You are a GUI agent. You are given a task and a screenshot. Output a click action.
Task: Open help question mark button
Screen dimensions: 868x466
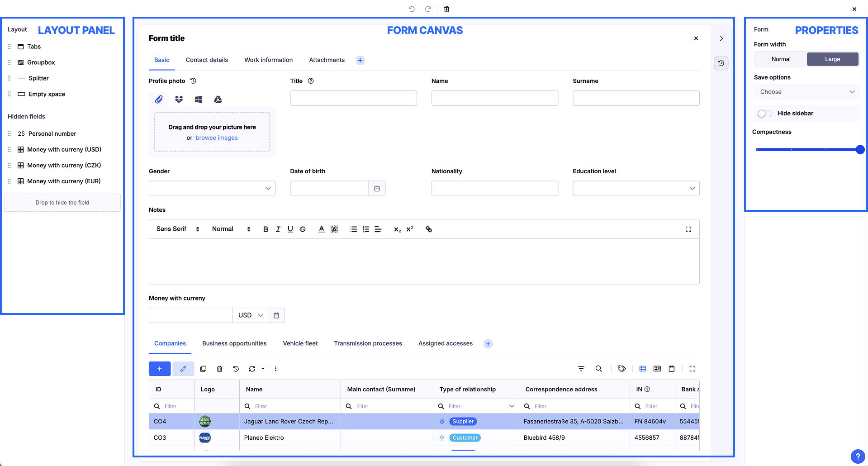(x=858, y=456)
